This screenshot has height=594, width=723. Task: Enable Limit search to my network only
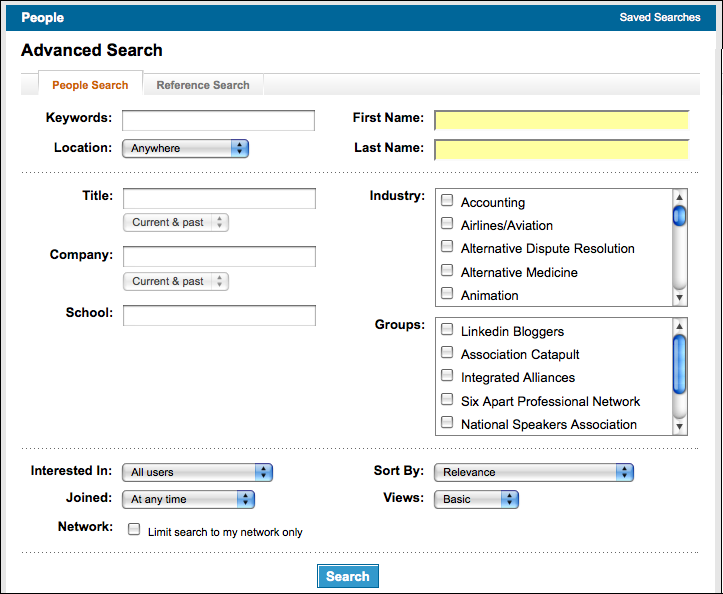[134, 529]
